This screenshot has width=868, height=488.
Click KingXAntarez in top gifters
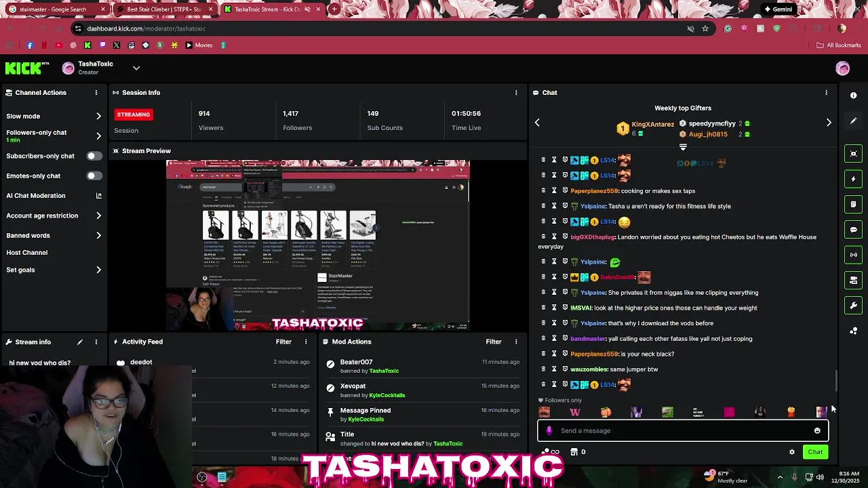pos(652,125)
